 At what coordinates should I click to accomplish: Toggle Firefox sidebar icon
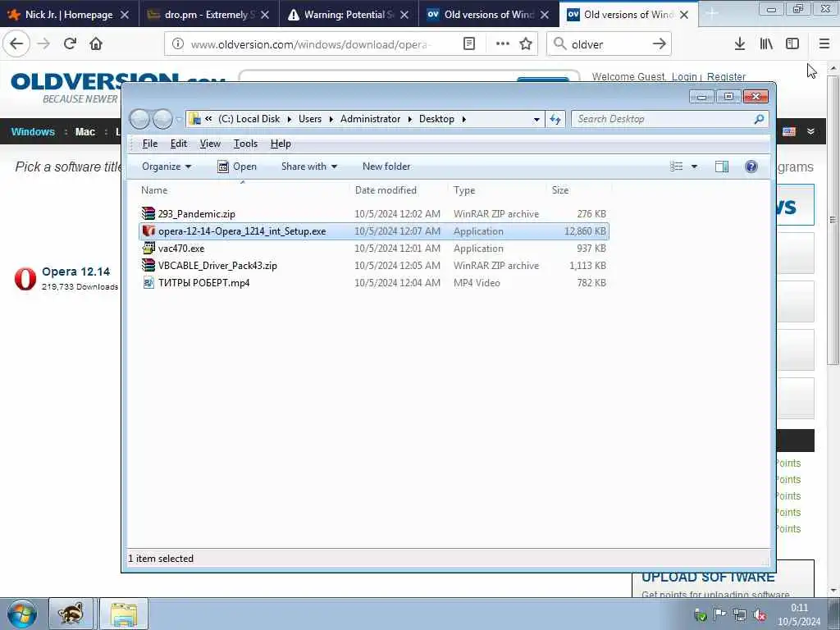(792, 44)
